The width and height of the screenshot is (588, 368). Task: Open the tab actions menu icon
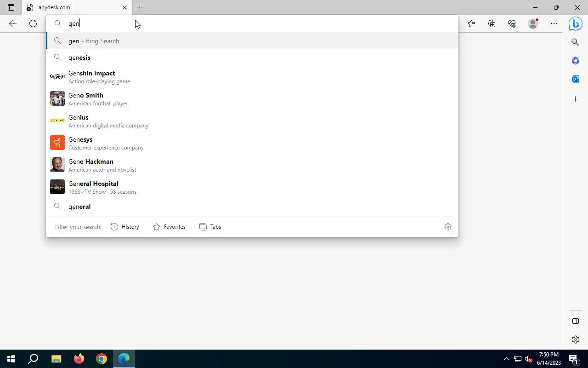[11, 7]
